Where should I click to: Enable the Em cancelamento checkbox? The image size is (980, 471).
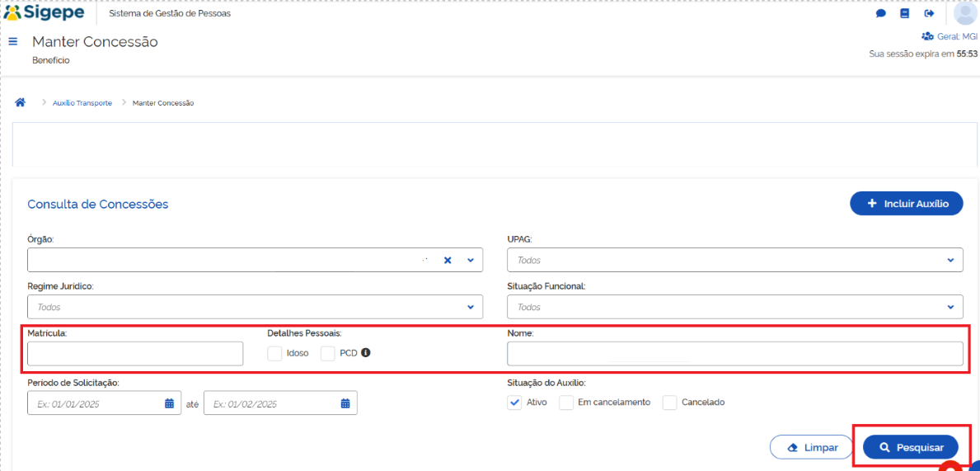(x=566, y=403)
